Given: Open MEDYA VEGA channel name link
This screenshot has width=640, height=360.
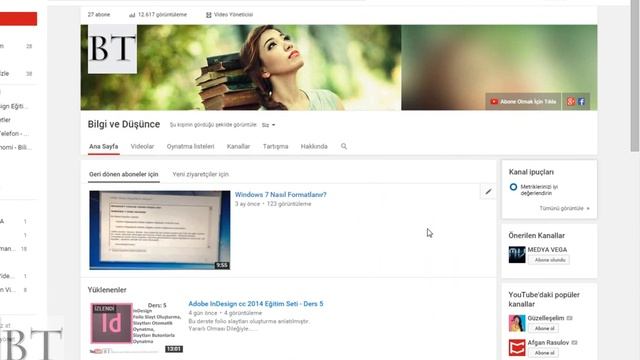Looking at the screenshot, I should (x=547, y=249).
